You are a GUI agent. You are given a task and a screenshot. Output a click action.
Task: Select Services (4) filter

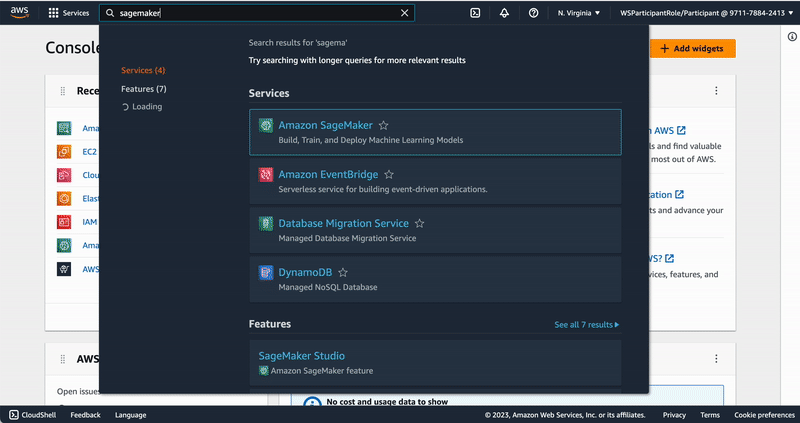pos(143,70)
